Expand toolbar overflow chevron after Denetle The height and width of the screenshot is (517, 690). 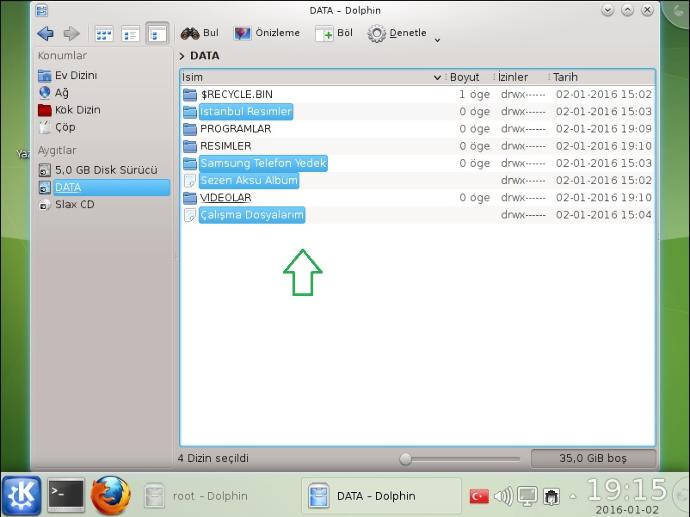437,40
